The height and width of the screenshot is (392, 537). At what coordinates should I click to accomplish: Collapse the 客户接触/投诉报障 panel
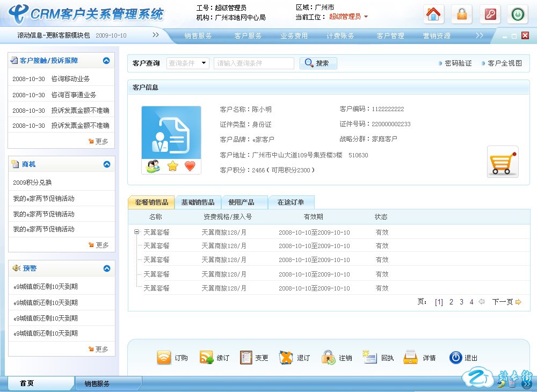106,61
